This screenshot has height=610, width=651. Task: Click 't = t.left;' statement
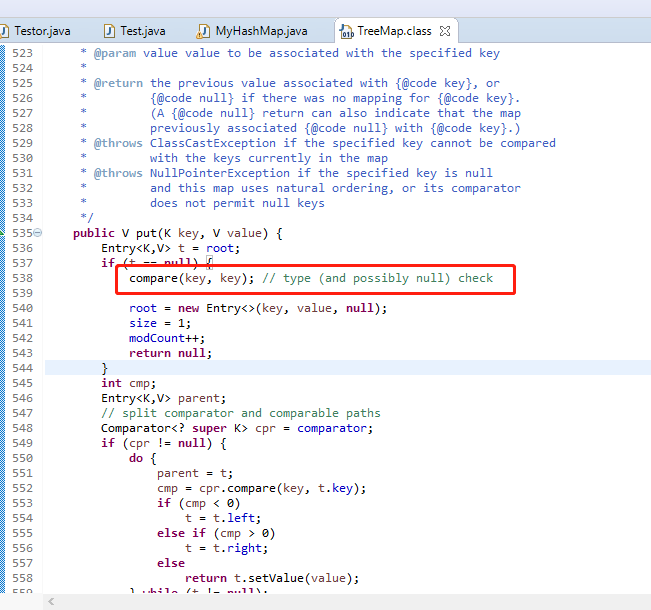(223, 518)
